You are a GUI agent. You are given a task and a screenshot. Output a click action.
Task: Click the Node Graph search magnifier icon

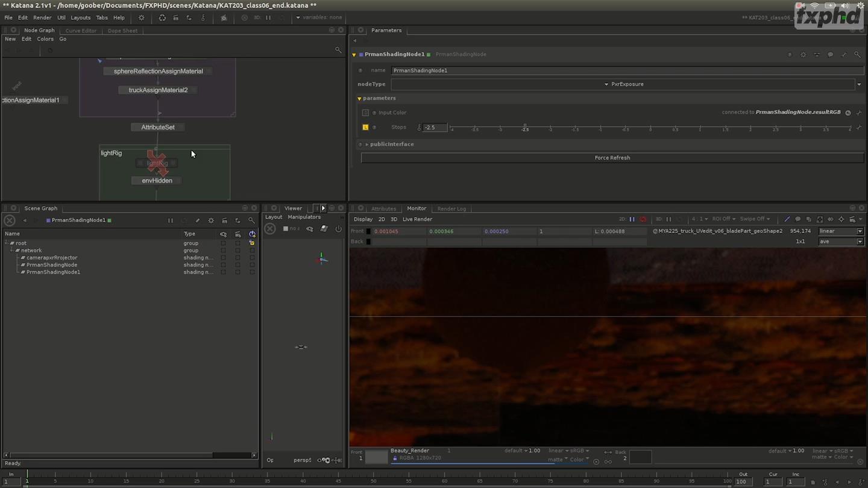click(338, 50)
